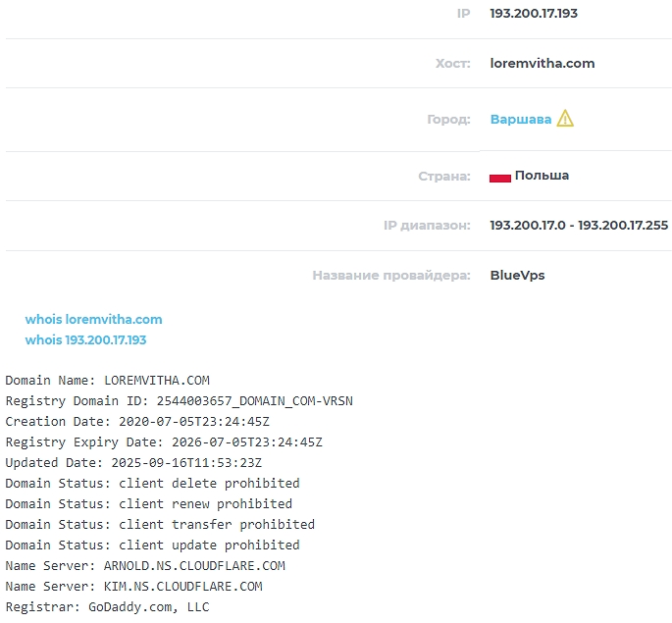Click the provider name BlueVps
Screen dimensions: 672x623
pos(517,275)
